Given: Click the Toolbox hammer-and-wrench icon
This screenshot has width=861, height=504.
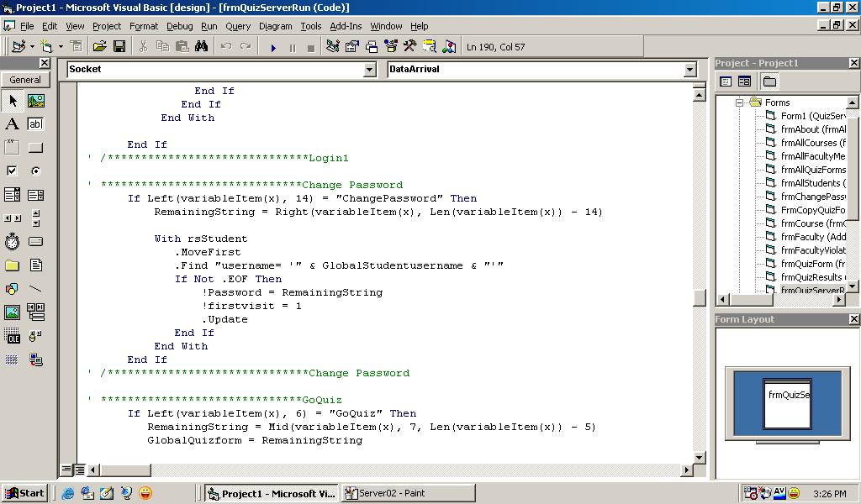Looking at the screenshot, I should pos(409,46).
